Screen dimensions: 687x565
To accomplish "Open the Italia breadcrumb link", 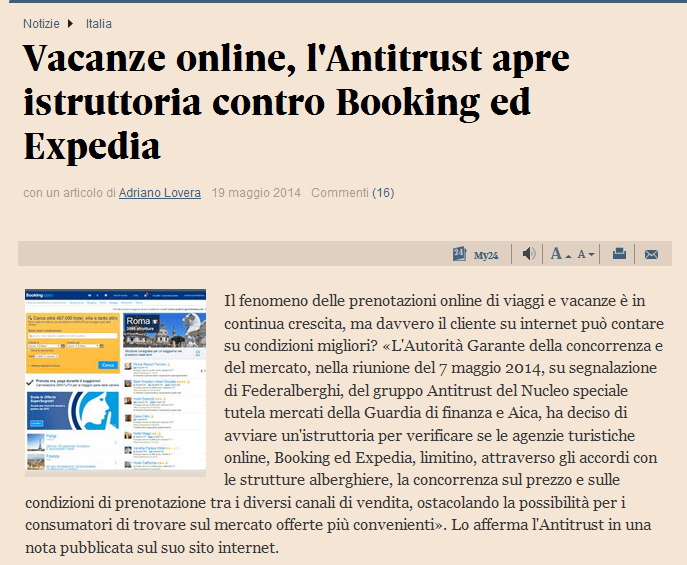I will tap(99, 24).
